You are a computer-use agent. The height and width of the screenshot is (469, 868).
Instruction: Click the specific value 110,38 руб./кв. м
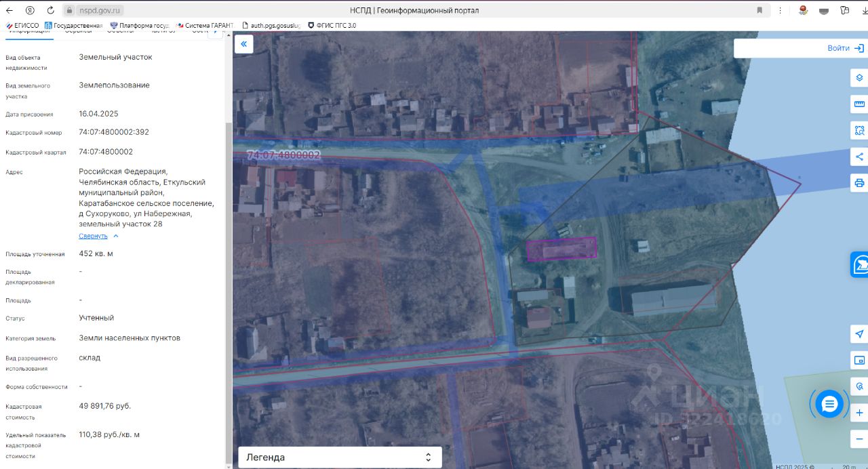(109, 434)
